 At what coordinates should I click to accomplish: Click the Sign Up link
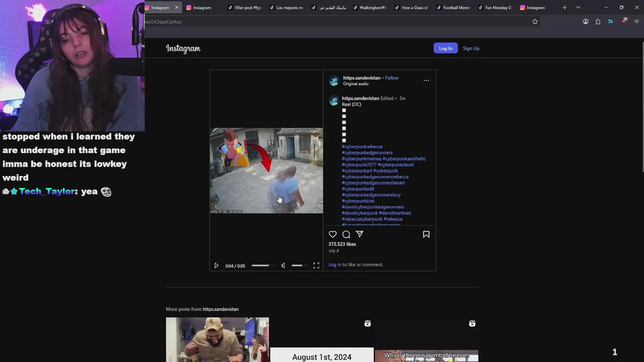point(471,48)
